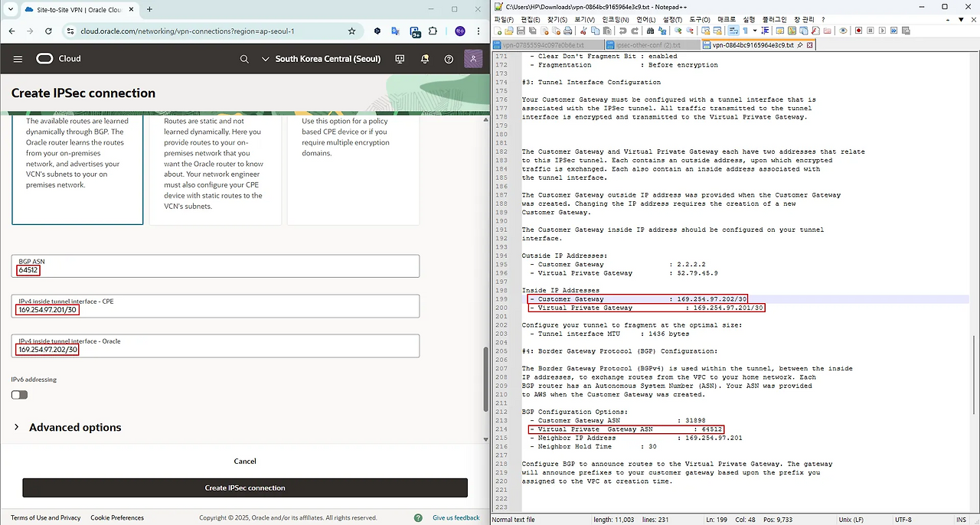Switch to the ipsec-other-conf (2).txt tab
Image resolution: width=980 pixels, height=525 pixels.
tap(648, 45)
